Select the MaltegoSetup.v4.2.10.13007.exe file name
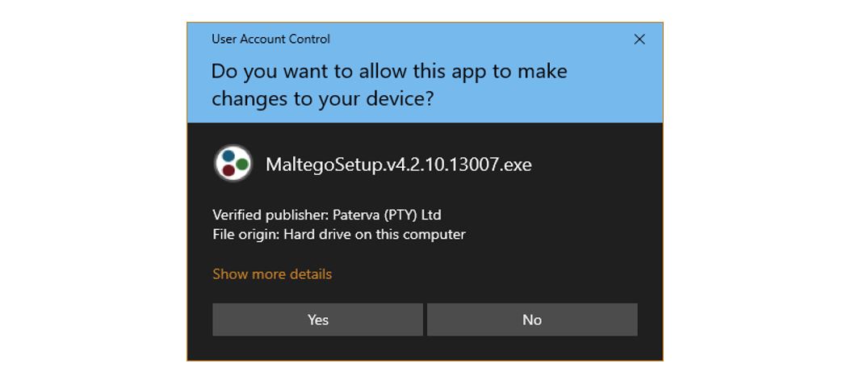The height and width of the screenshot is (380, 868). 399,165
